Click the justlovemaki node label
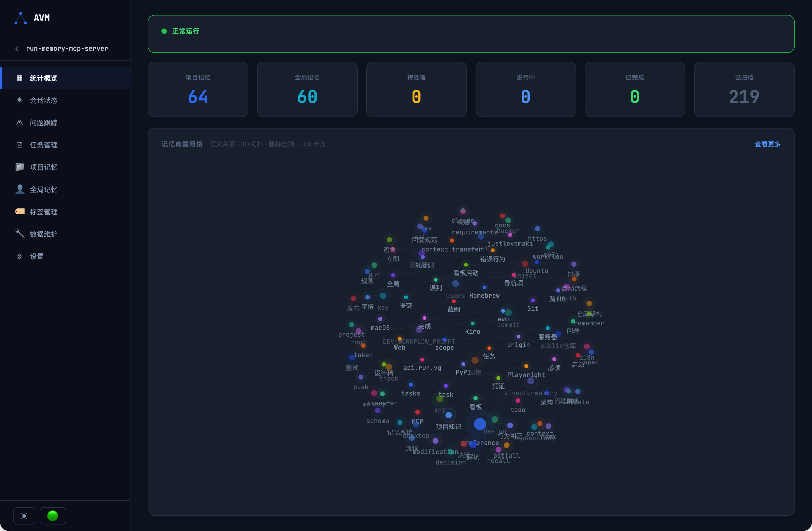 coord(510,244)
